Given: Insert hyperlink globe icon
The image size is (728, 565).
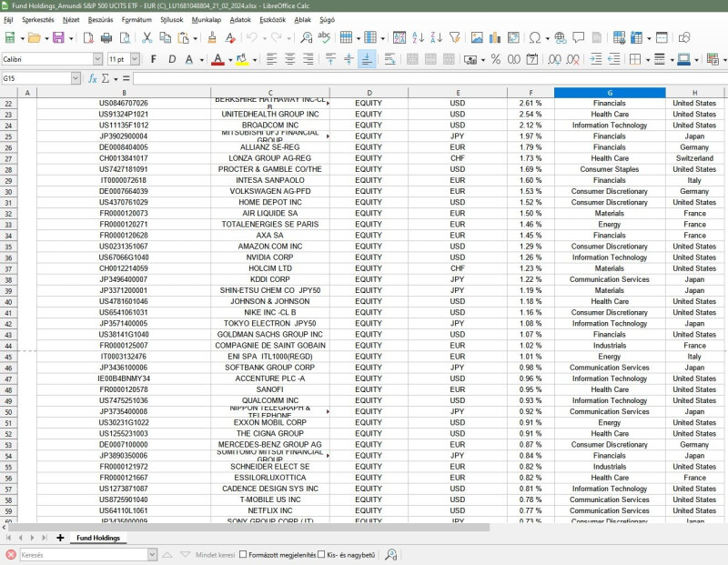Looking at the screenshot, I should point(560,37).
